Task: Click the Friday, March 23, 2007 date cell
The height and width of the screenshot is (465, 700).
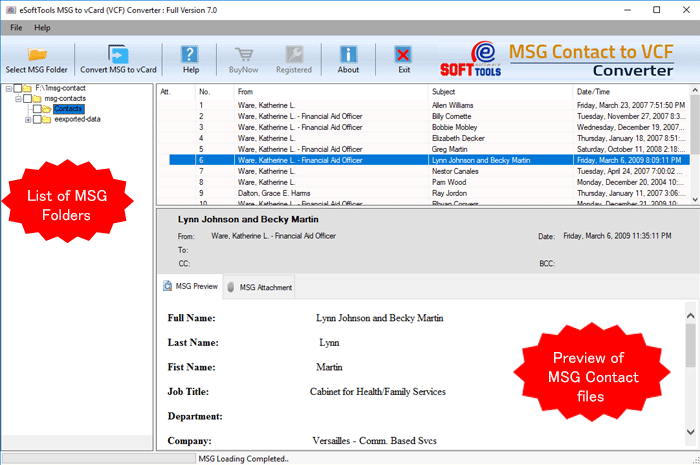Action: coord(631,105)
